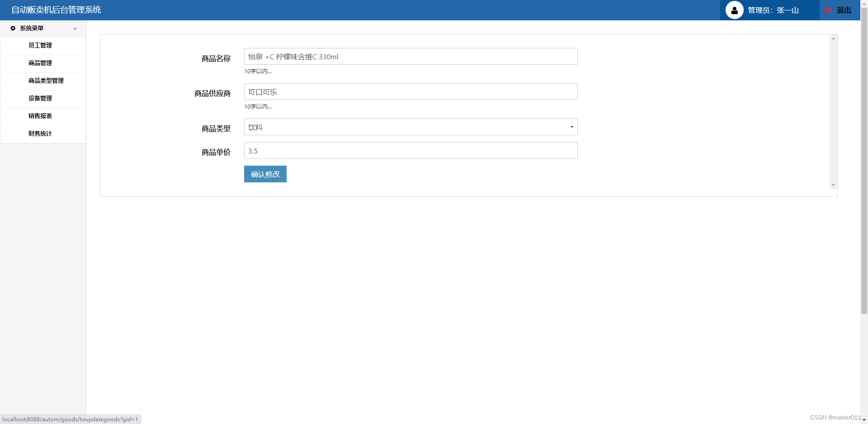Click the red power icon

click(827, 10)
